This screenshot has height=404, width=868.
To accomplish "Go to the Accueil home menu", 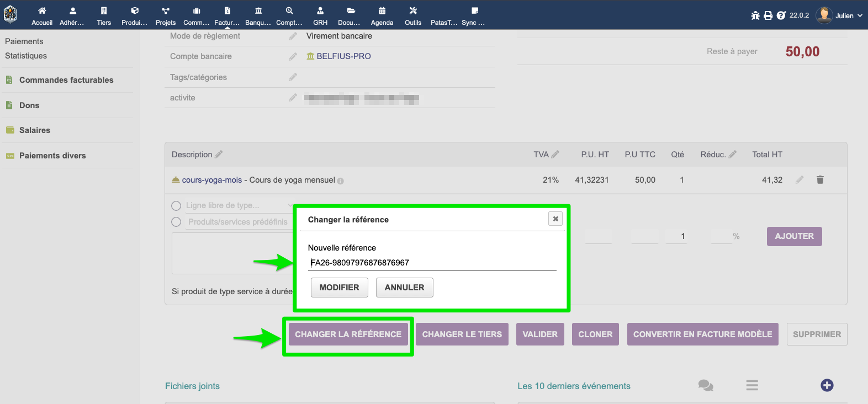I will coord(42,16).
